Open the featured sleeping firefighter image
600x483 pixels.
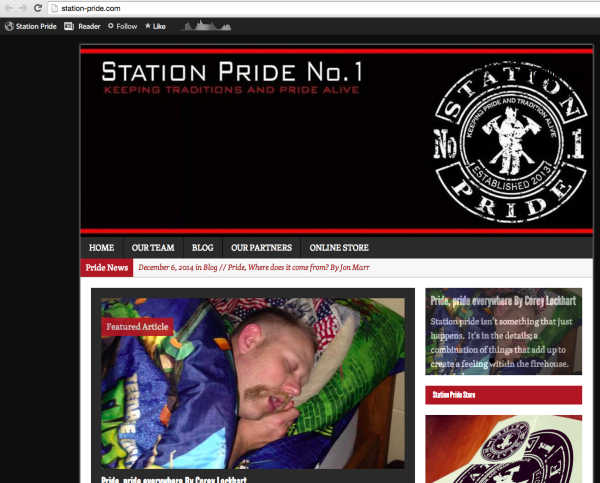(x=253, y=383)
